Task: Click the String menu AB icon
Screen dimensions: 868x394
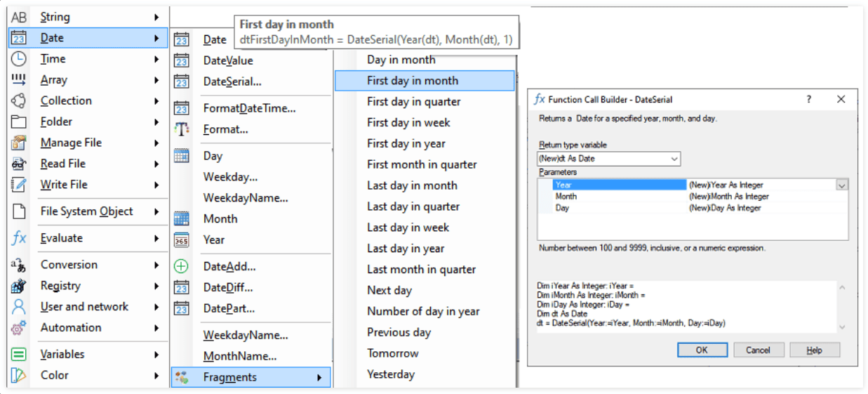Action: coord(19,17)
